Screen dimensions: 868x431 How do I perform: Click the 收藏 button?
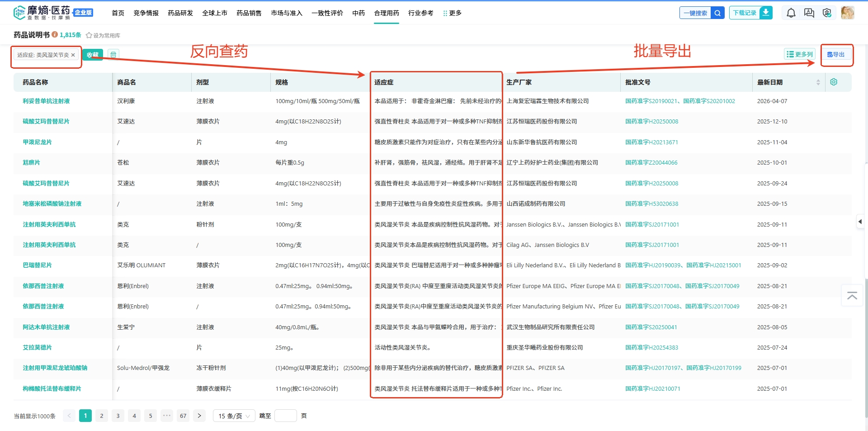click(x=93, y=55)
